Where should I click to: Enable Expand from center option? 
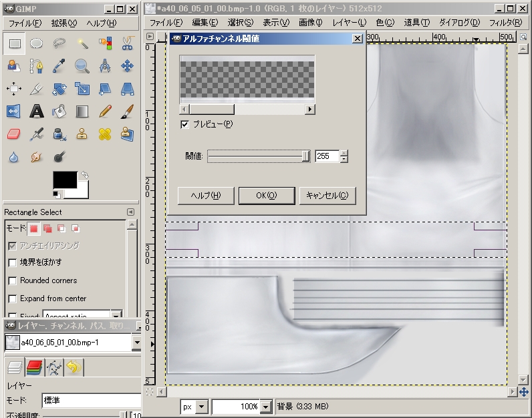click(13, 298)
